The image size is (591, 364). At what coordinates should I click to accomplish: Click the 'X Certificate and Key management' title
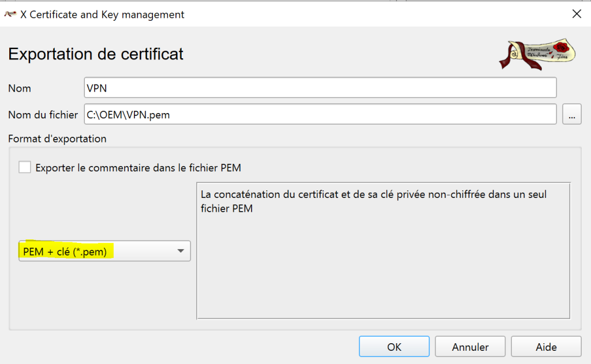point(102,15)
